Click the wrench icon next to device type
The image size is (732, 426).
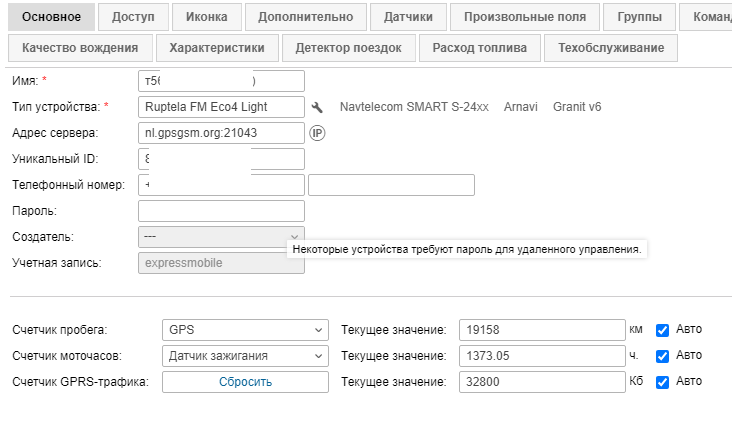click(x=317, y=107)
